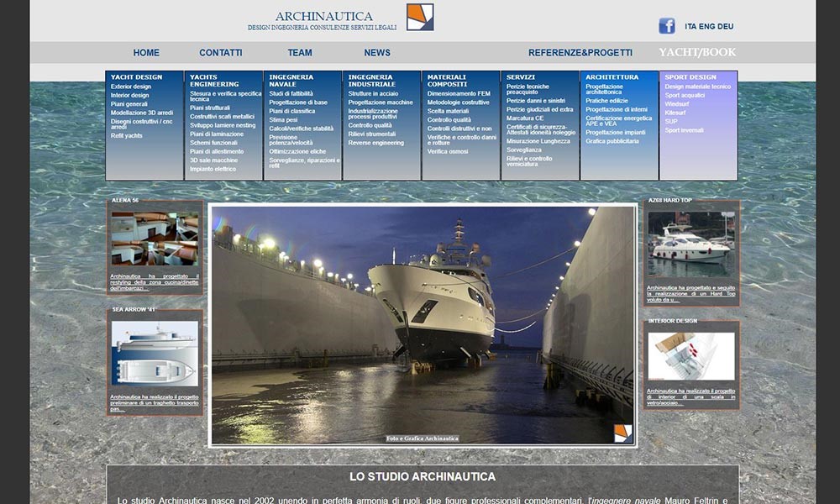Open AZ68 HARD TOP yacht thumbnail
This screenshot has height=504, width=840.
click(x=691, y=244)
